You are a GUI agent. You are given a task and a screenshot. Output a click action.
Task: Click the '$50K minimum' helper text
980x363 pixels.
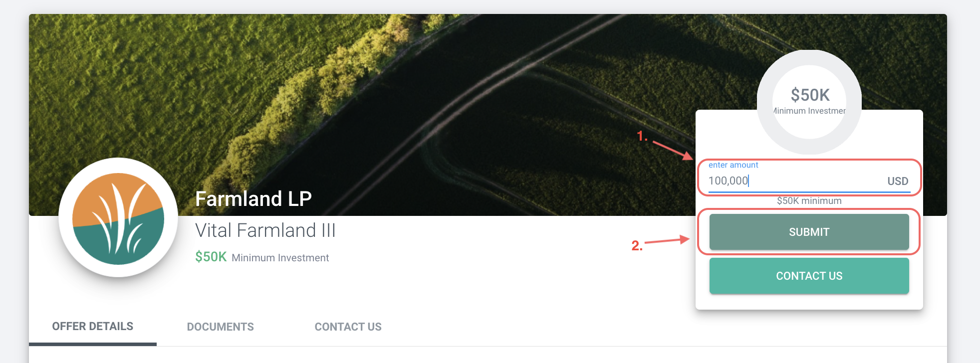pos(809,201)
